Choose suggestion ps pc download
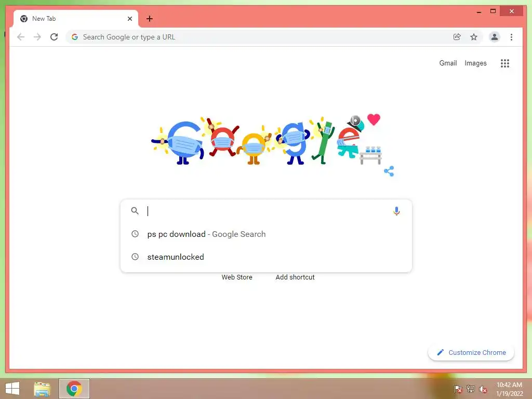 267,234
